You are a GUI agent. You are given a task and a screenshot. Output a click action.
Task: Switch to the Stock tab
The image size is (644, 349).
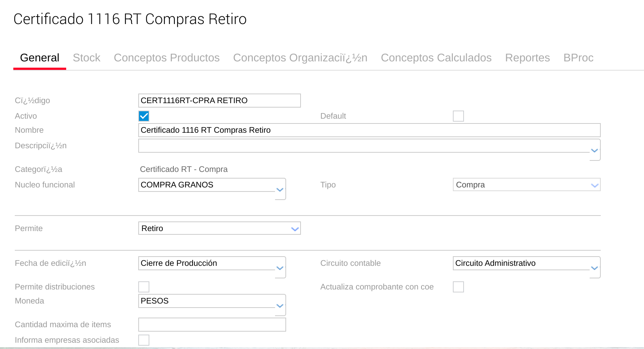(x=87, y=58)
